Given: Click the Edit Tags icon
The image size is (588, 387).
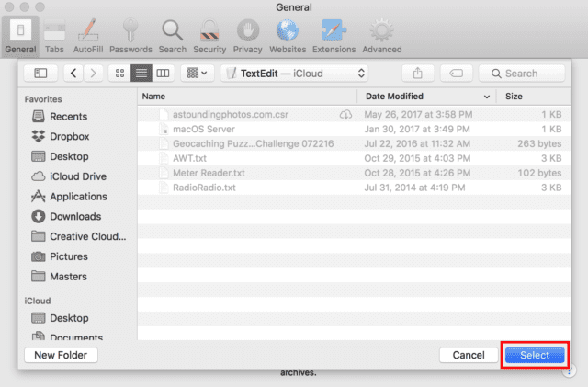Looking at the screenshot, I should point(456,73).
